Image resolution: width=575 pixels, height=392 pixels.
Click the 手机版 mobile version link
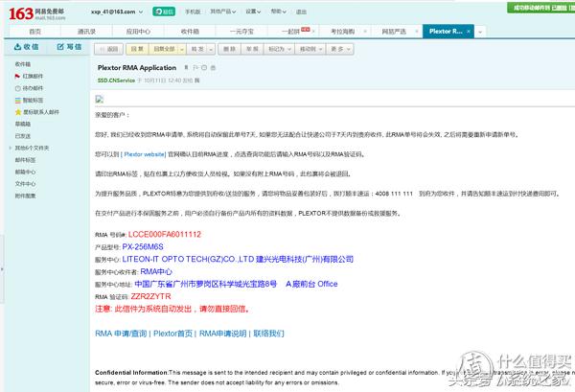click(x=193, y=12)
